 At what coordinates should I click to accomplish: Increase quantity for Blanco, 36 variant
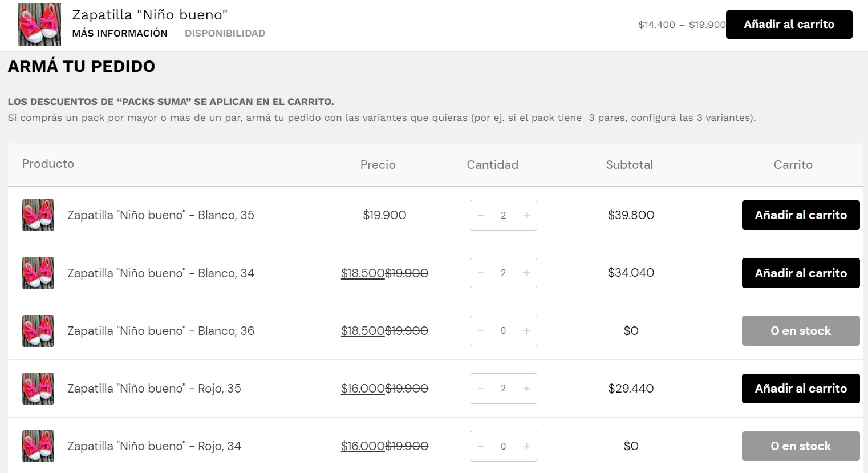[x=526, y=331]
